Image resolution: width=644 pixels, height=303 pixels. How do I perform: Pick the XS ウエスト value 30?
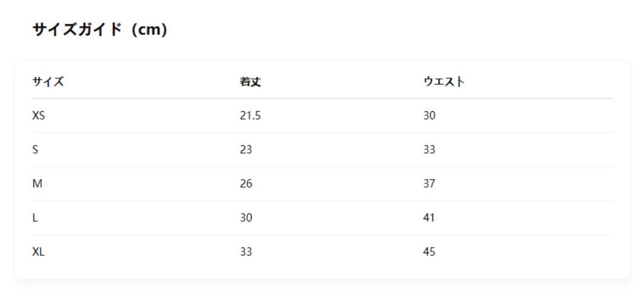429,115
